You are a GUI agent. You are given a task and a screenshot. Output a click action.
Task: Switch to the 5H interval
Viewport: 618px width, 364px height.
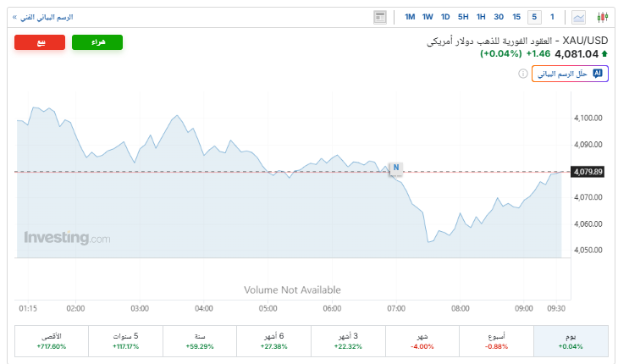pyautogui.click(x=463, y=17)
